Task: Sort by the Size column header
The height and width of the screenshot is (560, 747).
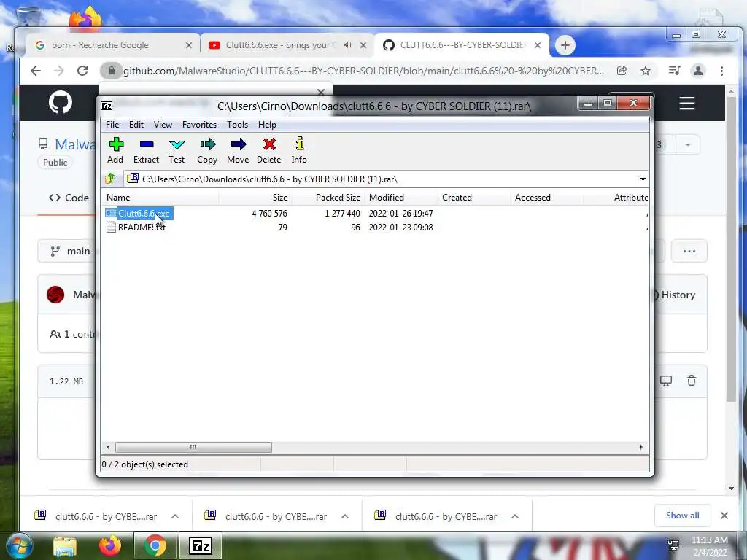Action: tap(255, 197)
